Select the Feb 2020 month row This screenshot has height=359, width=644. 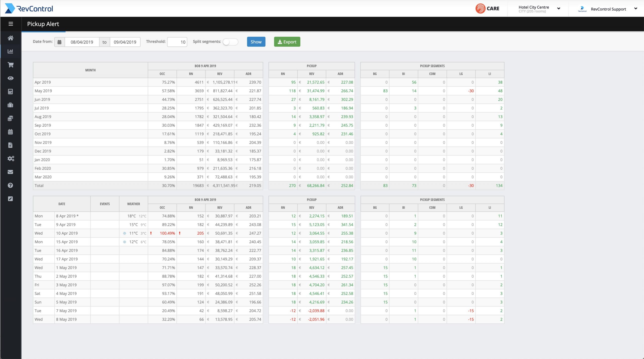coord(90,168)
